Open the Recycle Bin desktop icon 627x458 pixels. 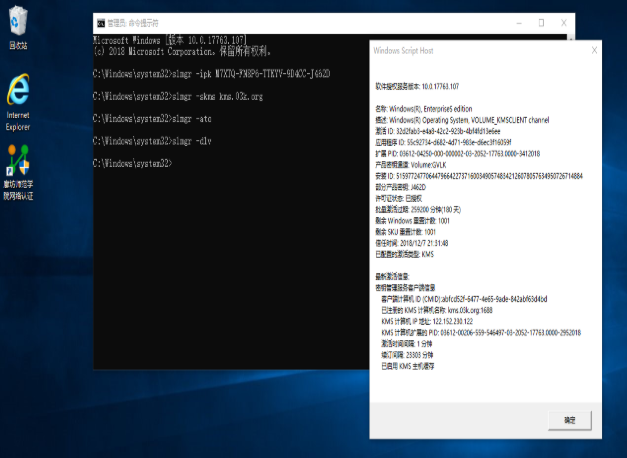(x=18, y=27)
